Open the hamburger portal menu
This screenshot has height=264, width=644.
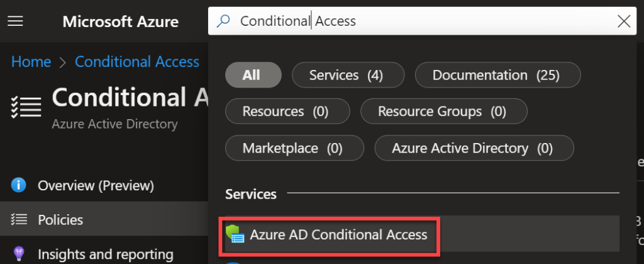point(16,21)
